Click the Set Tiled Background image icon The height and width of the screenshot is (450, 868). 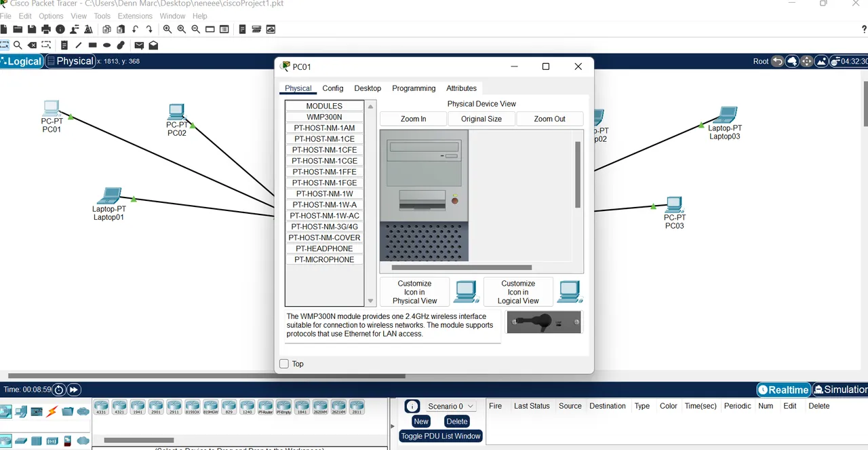[822, 61]
